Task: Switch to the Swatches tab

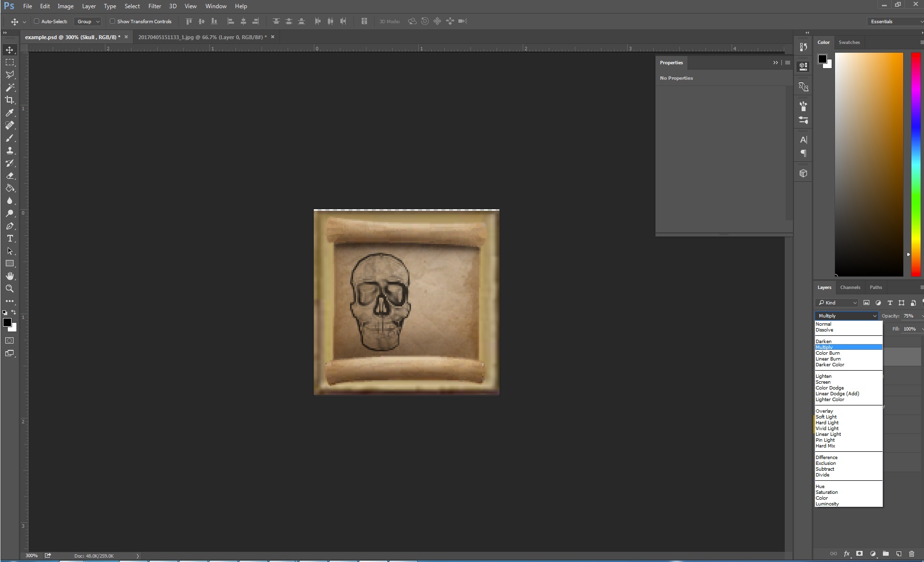Action: (849, 43)
